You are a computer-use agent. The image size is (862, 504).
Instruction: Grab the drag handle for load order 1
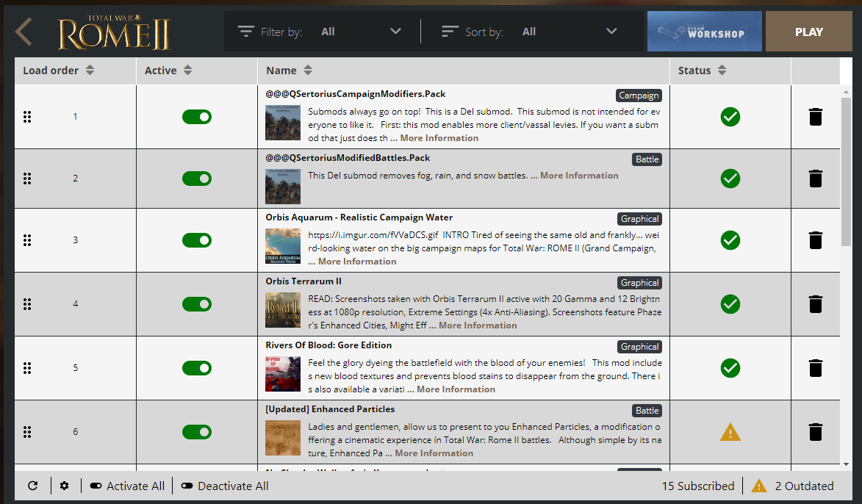click(27, 117)
